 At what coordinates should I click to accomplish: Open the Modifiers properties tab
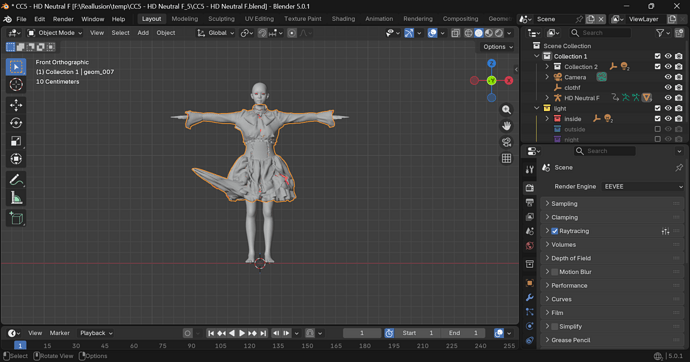tap(530, 297)
